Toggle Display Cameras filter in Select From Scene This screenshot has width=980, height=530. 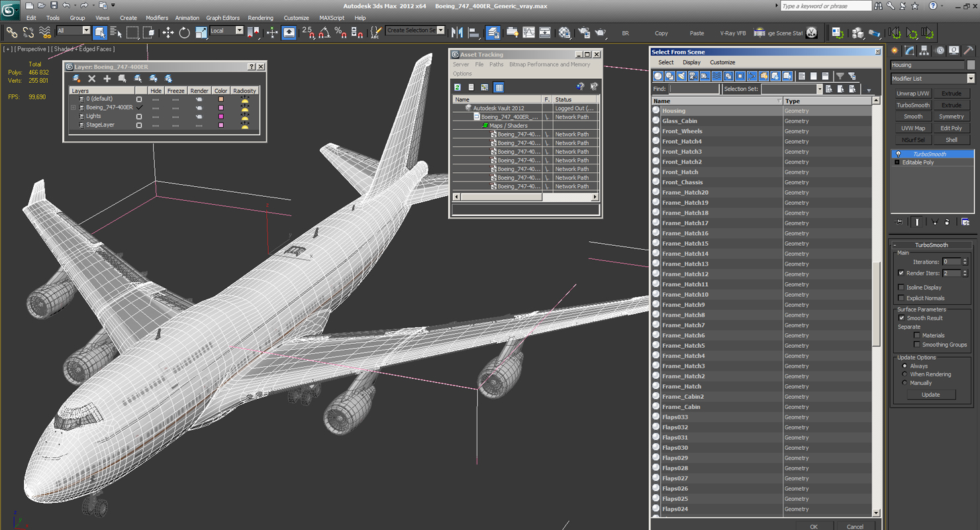[x=693, y=76]
